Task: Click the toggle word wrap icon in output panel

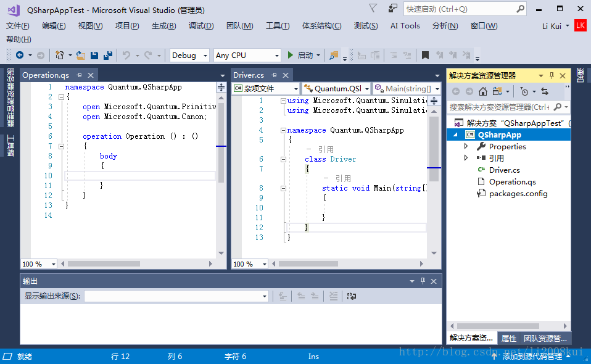Action: pyautogui.click(x=351, y=296)
